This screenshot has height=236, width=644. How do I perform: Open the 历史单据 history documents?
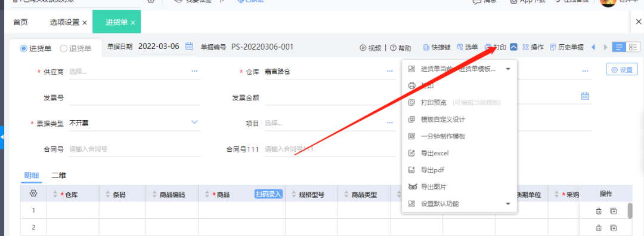point(567,47)
